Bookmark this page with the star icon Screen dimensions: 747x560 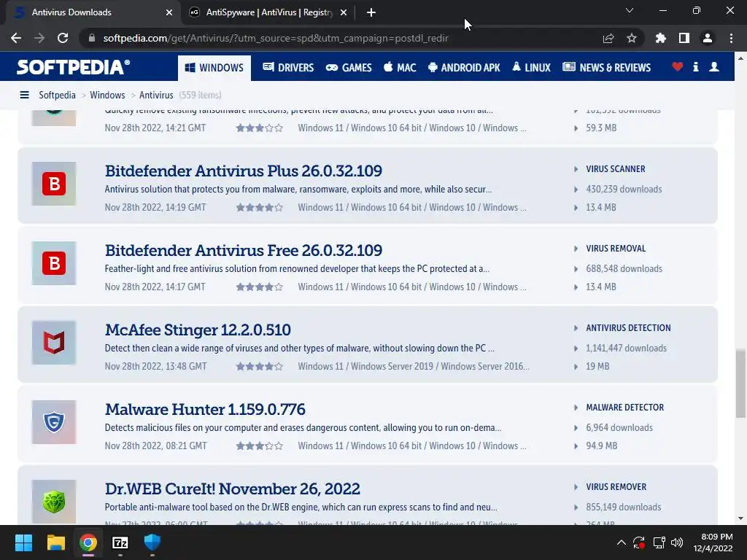[632, 38]
